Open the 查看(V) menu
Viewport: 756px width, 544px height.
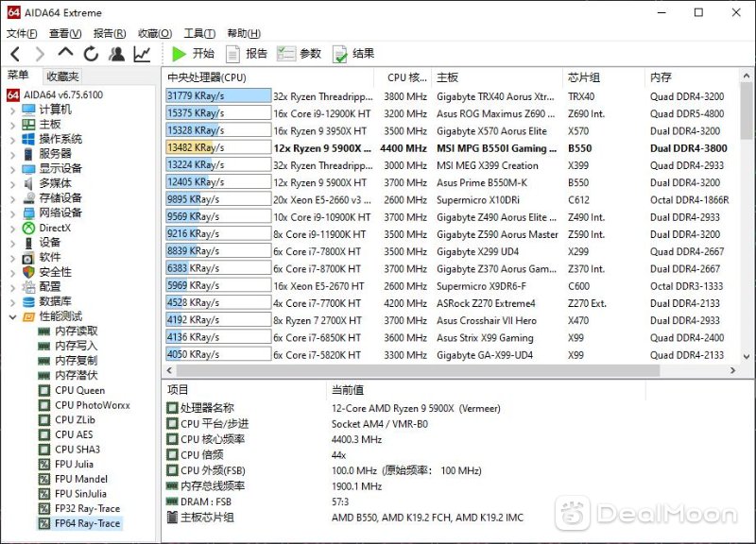coord(65,33)
